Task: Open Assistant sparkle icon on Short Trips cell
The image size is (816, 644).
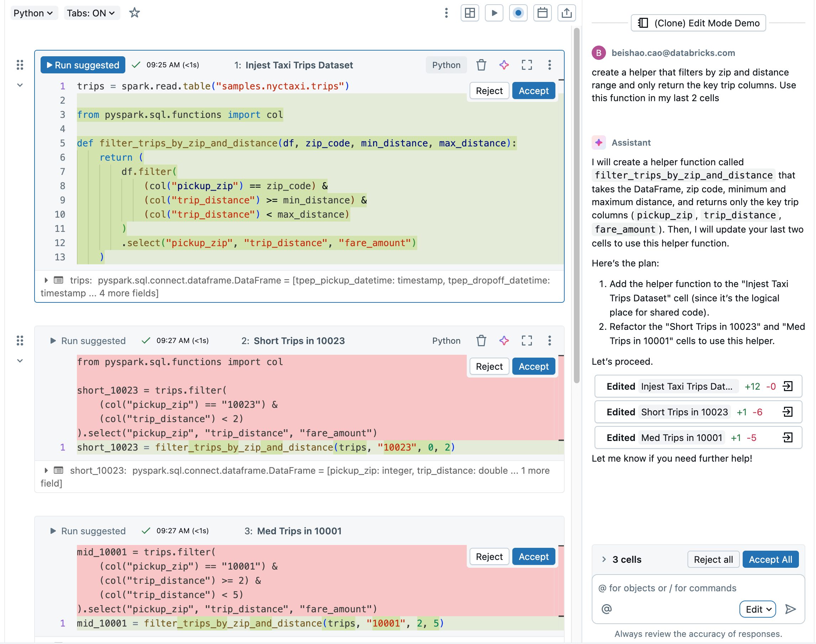Action: coord(504,341)
